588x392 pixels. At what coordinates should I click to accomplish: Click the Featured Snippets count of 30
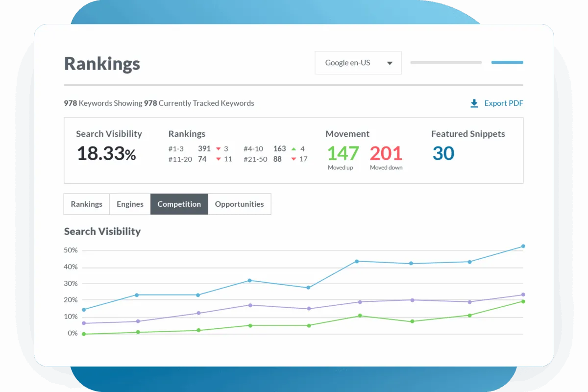443,153
